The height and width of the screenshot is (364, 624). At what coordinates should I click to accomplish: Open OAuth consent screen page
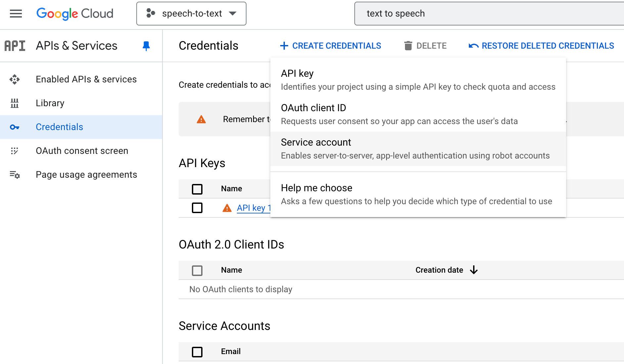pyautogui.click(x=82, y=151)
